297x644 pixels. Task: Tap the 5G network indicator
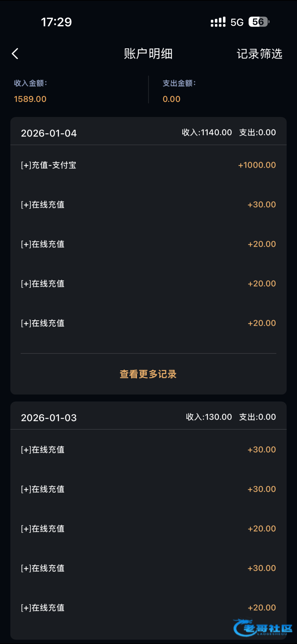tap(237, 22)
